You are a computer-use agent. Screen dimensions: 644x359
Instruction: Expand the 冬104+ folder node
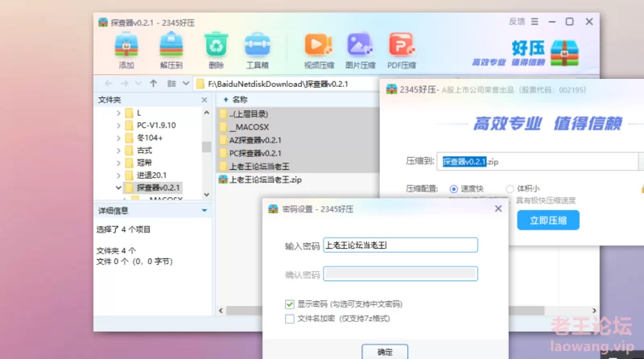(118, 138)
